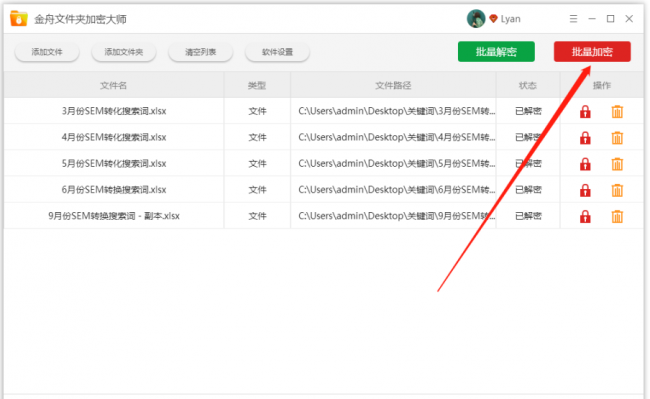This screenshot has height=399, width=650.
Task: Click the lock icon for 3月份SEM转化搜索词.xlsx
Action: [585, 111]
